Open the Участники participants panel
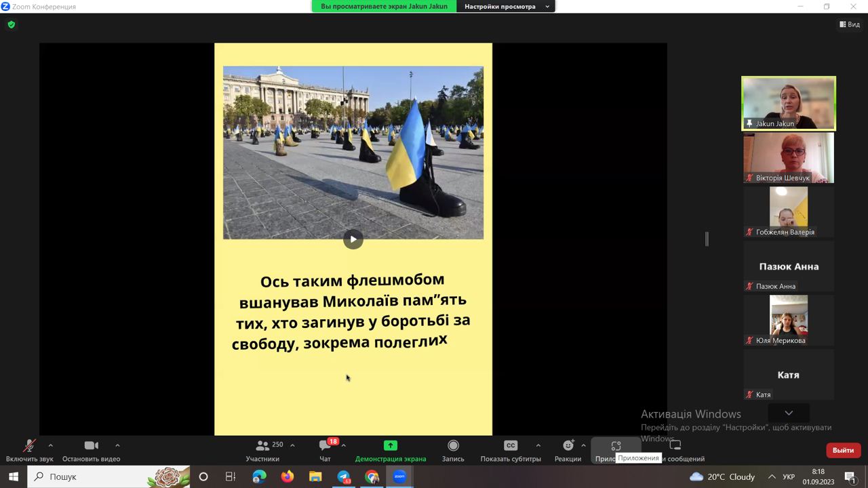The image size is (868, 488). [x=262, y=446]
